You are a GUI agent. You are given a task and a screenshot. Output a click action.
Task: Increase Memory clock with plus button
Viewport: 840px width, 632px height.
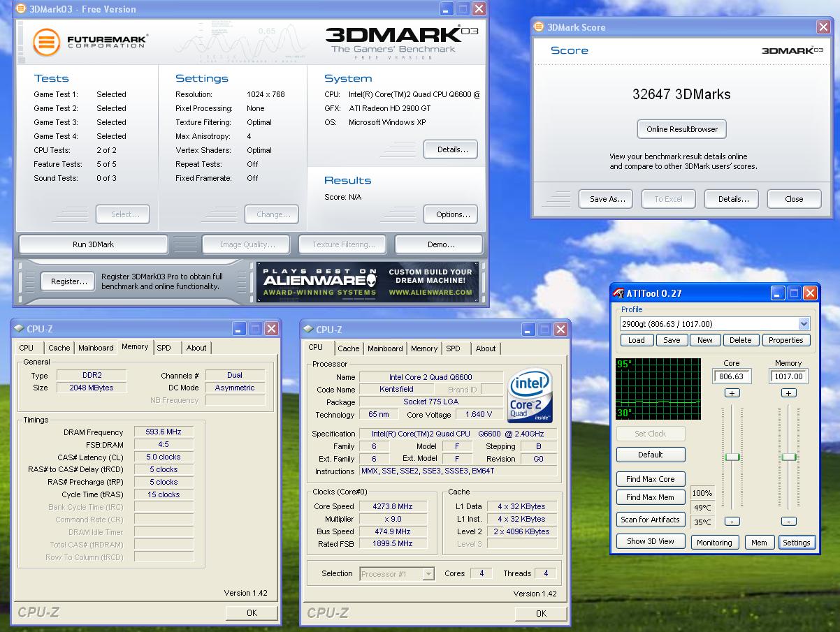788,393
